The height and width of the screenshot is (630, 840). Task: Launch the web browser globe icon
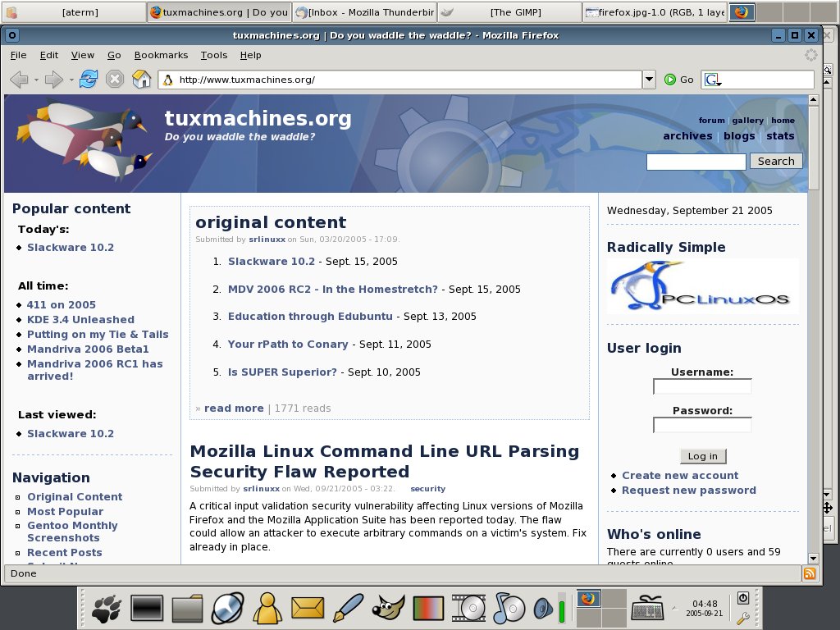tap(228, 608)
